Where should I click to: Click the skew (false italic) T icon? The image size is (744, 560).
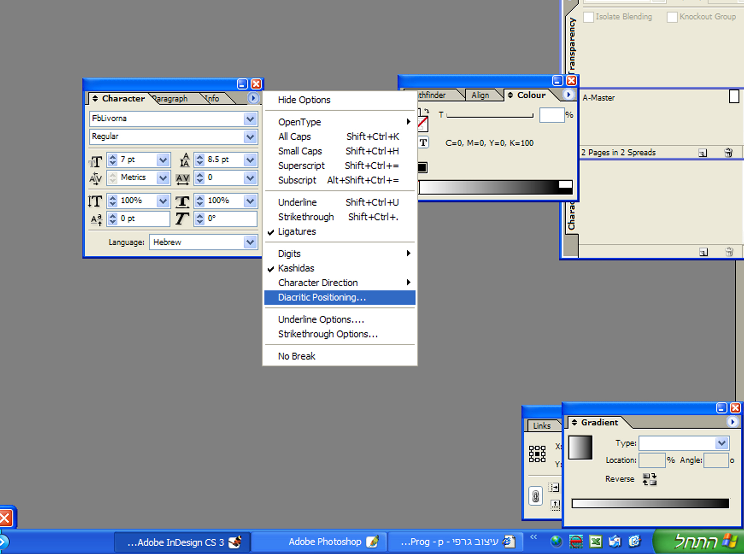point(182,218)
